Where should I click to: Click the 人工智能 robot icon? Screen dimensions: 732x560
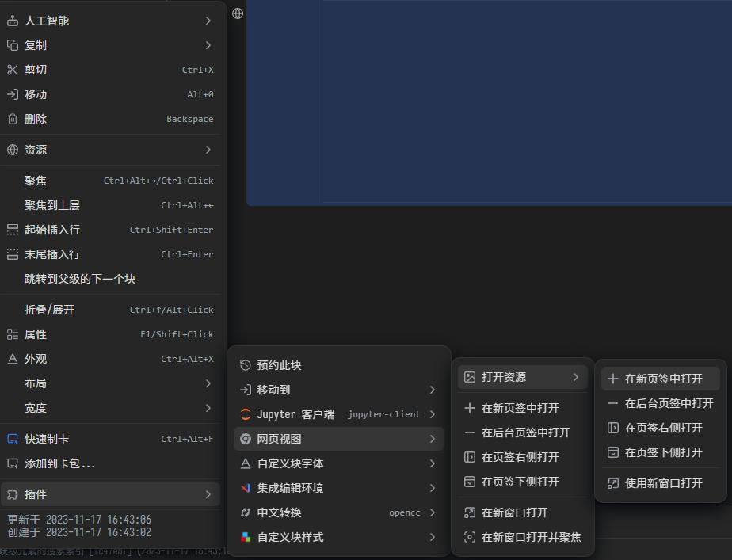[11, 21]
